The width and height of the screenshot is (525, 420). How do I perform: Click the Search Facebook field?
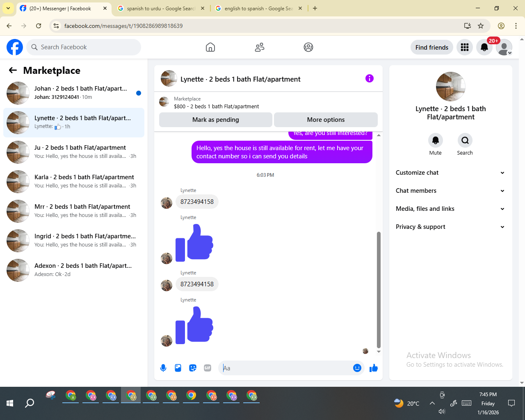coord(84,47)
